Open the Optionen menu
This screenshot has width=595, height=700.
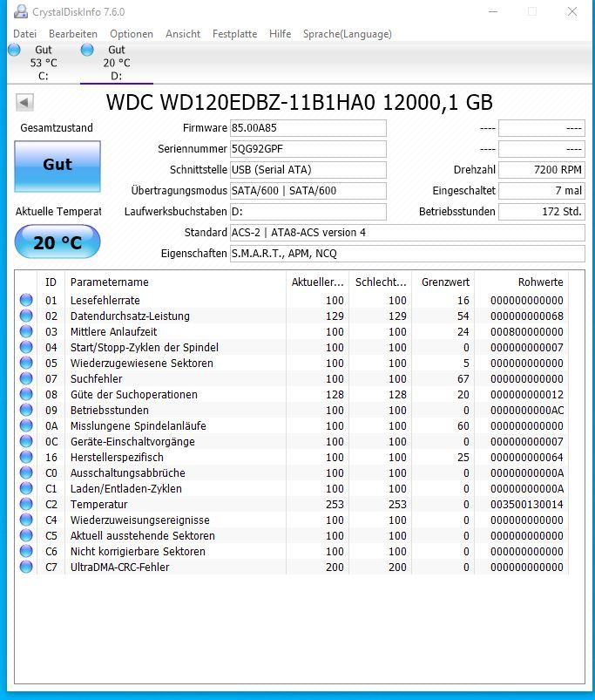(132, 34)
